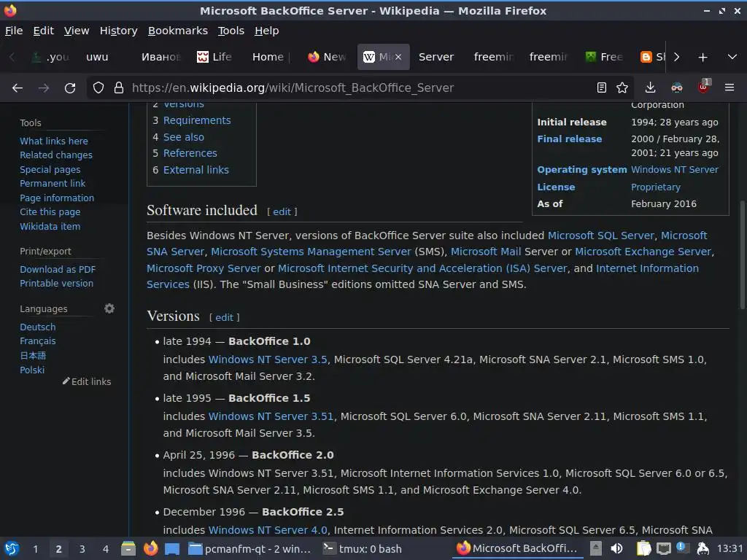Go back with the browser back arrow
Image resolution: width=747 pixels, height=560 pixels.
click(x=18, y=87)
